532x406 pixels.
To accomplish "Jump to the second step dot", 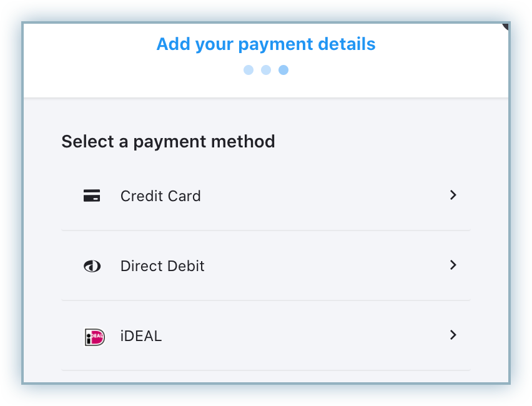I will coord(266,70).
